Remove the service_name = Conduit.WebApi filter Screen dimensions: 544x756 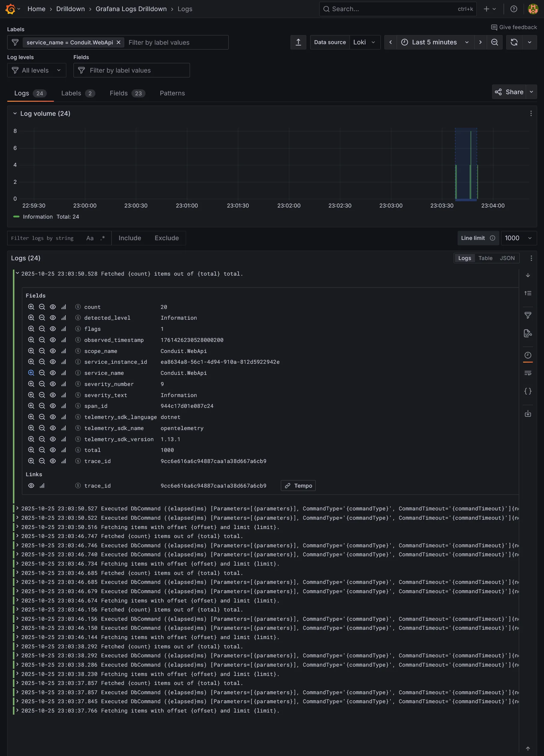point(119,42)
